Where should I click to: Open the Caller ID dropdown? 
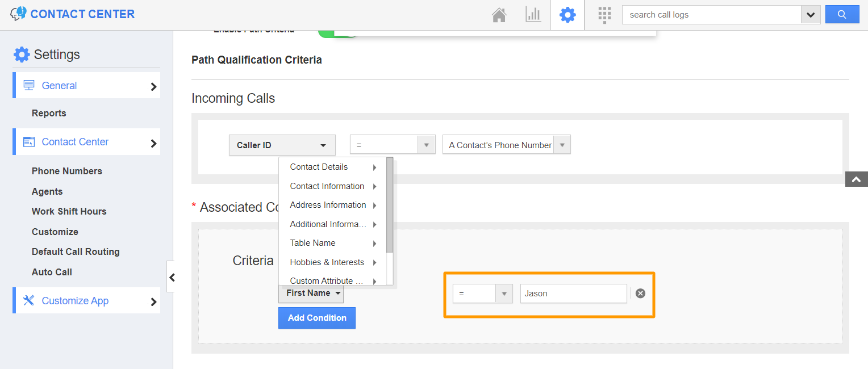tap(282, 145)
